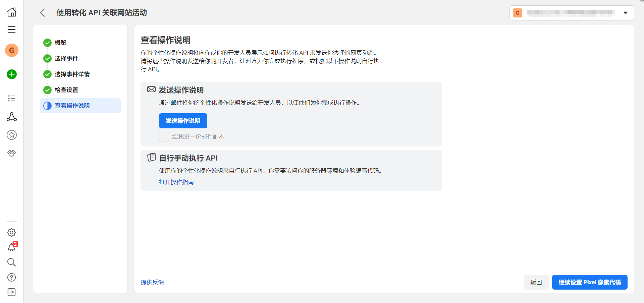Click the 返回 button
This screenshot has width=644, height=303.
pyautogui.click(x=536, y=282)
